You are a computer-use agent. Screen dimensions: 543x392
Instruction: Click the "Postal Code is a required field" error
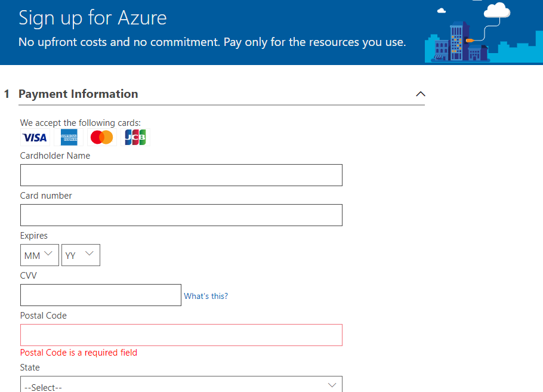[79, 353]
